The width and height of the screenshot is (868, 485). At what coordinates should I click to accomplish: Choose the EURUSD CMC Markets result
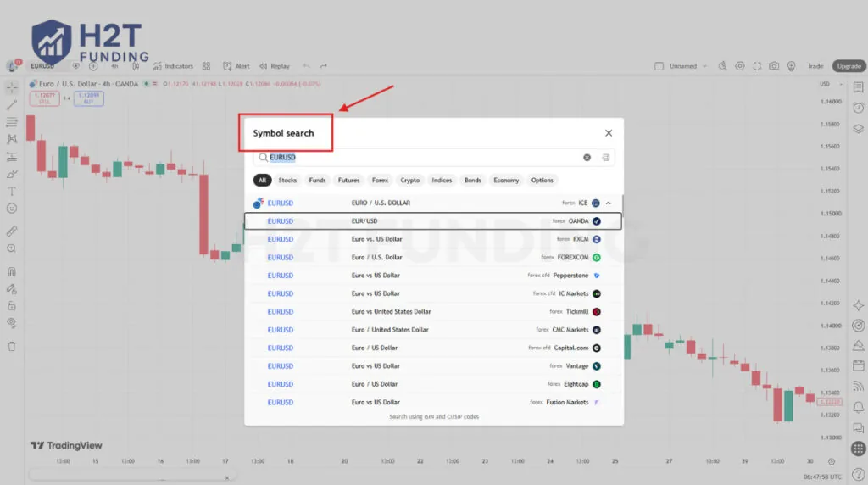433,330
